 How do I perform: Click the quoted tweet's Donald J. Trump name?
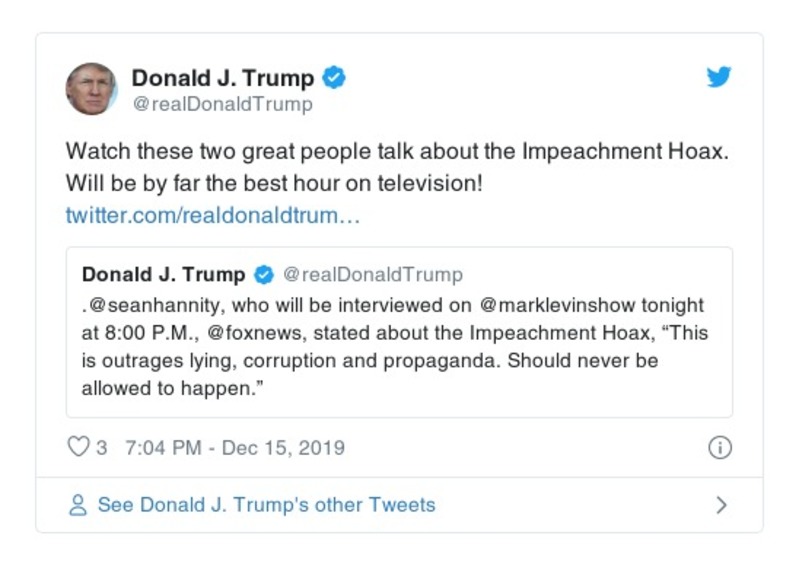[163, 275]
